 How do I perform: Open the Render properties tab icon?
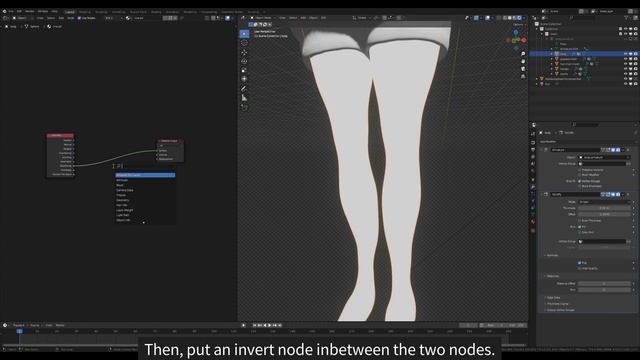point(533,142)
